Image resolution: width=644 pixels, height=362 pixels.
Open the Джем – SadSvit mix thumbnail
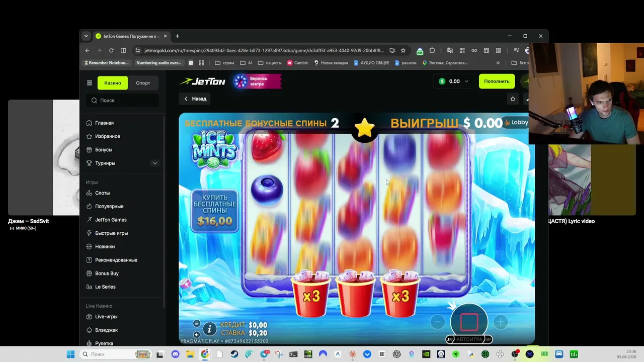[44, 157]
